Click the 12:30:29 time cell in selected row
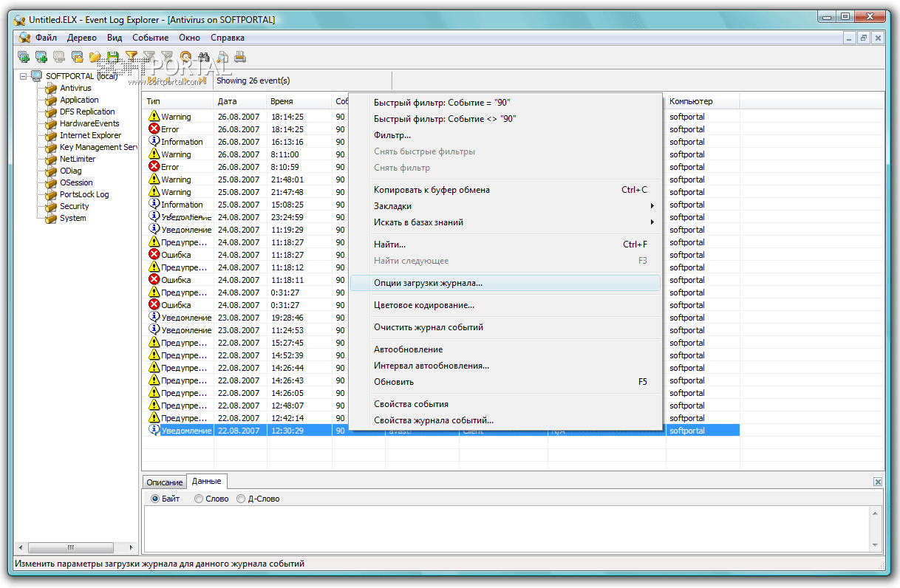Screen dimensions: 900x588 [x=299, y=430]
